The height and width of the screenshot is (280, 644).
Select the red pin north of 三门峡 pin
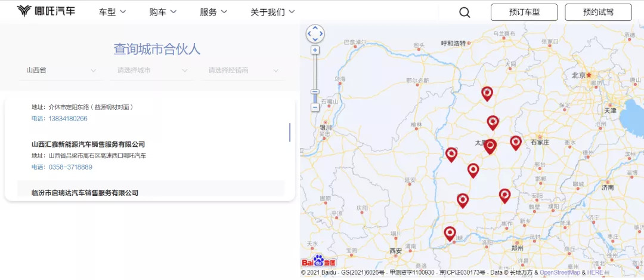pyautogui.click(x=463, y=201)
